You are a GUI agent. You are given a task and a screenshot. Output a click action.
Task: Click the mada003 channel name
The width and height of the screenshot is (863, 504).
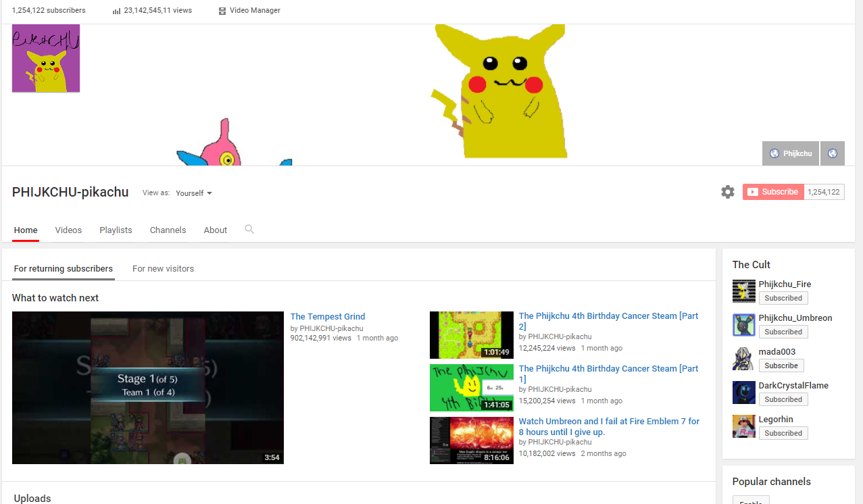(777, 352)
